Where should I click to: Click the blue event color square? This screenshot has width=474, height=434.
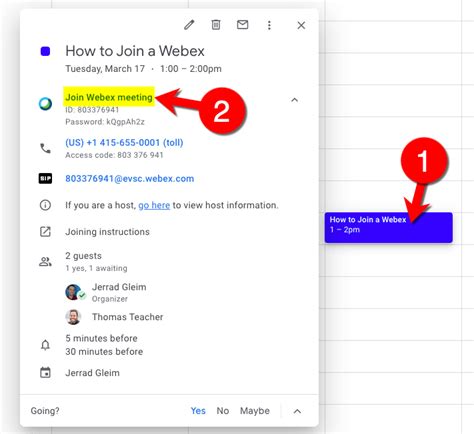pos(45,51)
